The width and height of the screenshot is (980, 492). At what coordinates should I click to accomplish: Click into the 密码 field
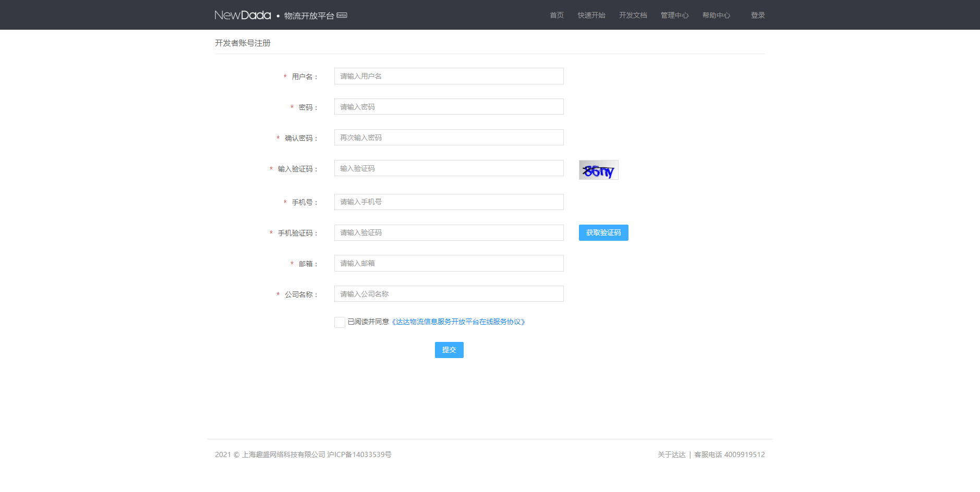(449, 107)
